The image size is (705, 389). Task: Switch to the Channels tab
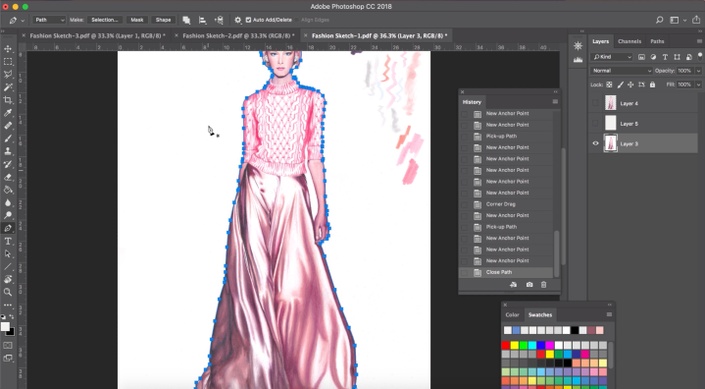click(x=629, y=41)
